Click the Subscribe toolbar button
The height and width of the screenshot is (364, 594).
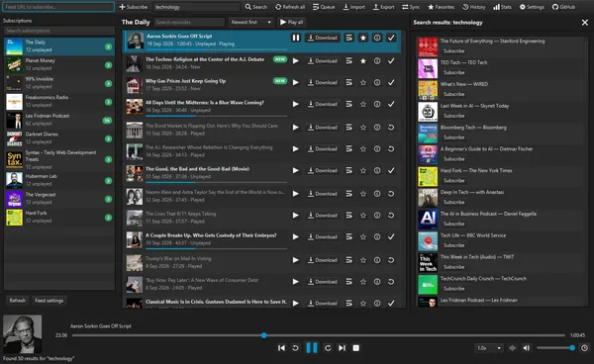pos(134,7)
